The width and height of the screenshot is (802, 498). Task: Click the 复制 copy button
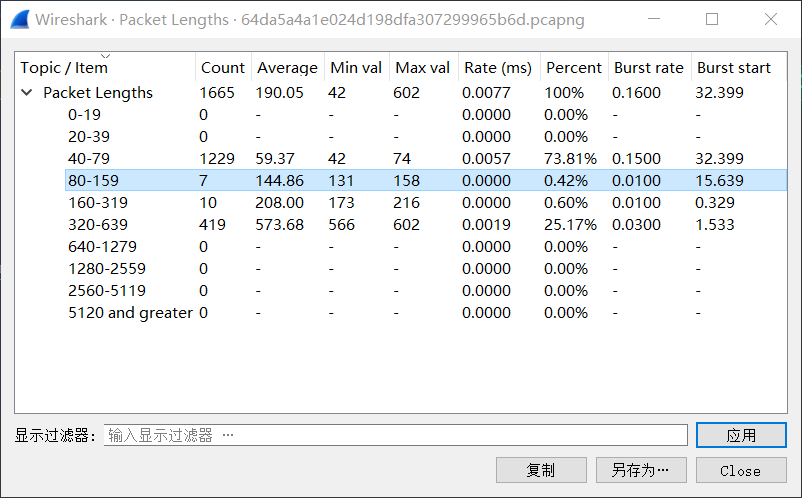point(541,470)
